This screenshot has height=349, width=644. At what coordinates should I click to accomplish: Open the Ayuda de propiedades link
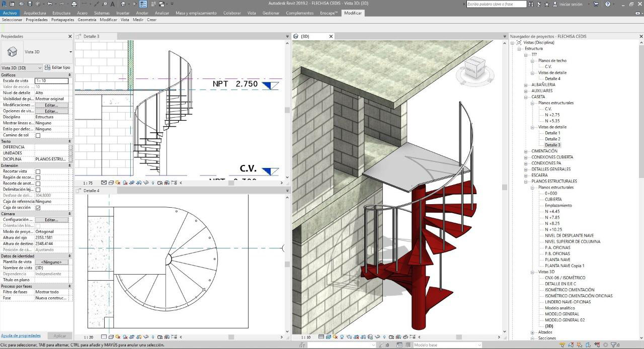tap(21, 335)
